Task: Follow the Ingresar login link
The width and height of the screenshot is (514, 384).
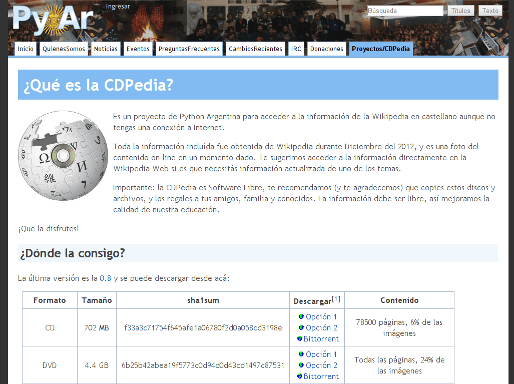Action: 118,6
